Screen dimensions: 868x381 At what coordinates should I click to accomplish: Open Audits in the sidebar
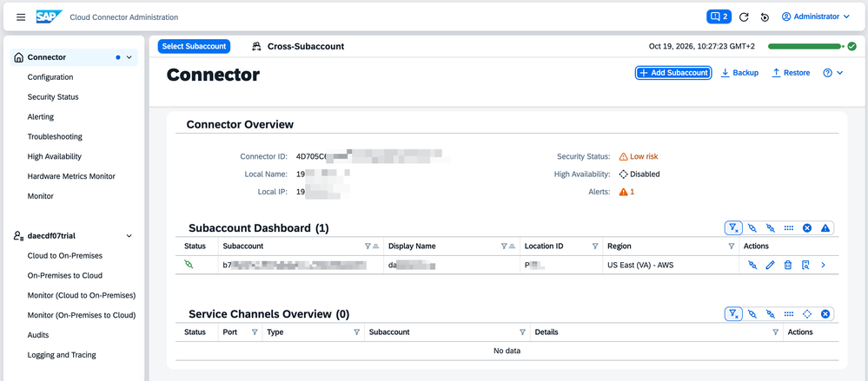(38, 334)
